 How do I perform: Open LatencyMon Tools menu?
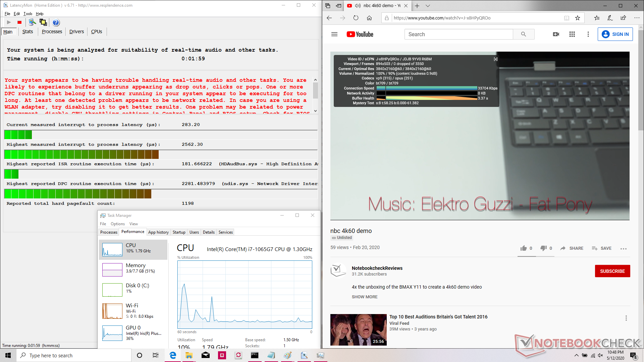(28, 14)
